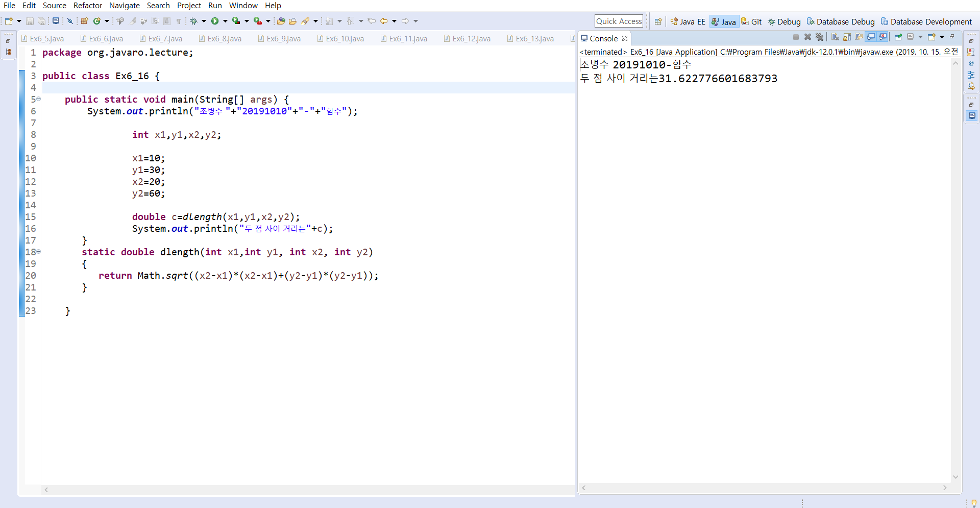Click New Java Package icon
This screenshot has width=980, height=508.
(x=84, y=21)
